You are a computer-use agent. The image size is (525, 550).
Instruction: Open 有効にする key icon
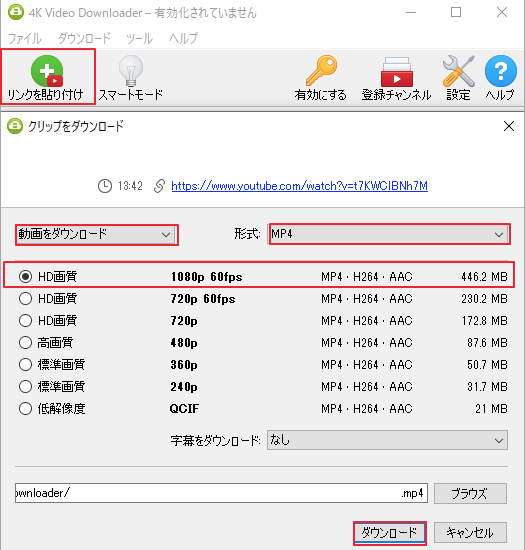pyautogui.click(x=321, y=70)
